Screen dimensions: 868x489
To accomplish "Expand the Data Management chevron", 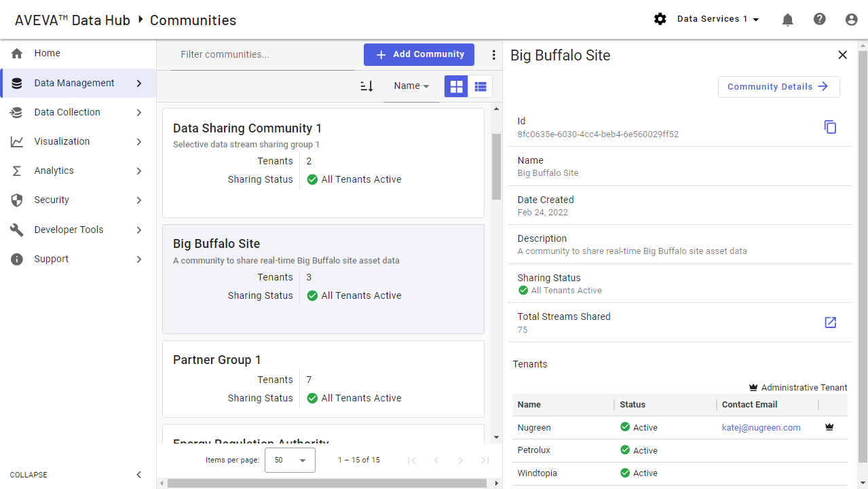I will 139,83.
